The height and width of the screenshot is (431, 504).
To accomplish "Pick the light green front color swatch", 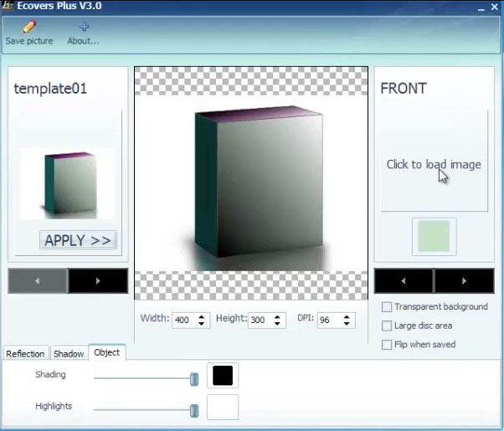I will point(434,236).
